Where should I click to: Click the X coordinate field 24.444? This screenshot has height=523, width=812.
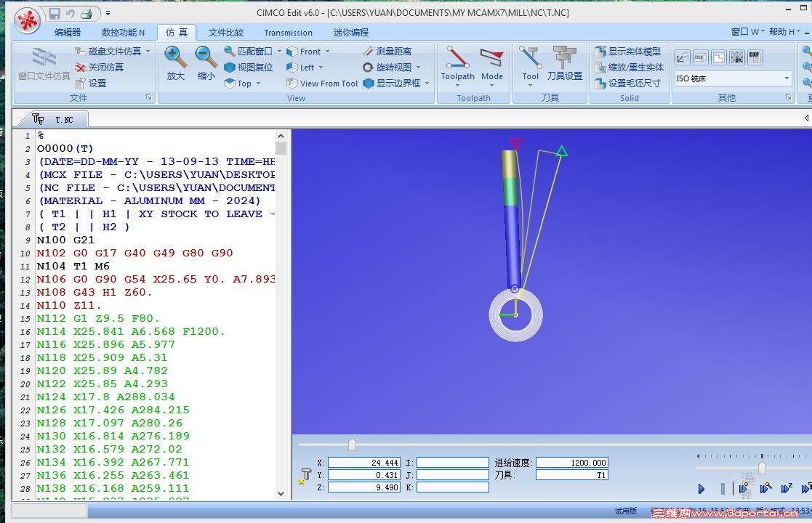(364, 463)
